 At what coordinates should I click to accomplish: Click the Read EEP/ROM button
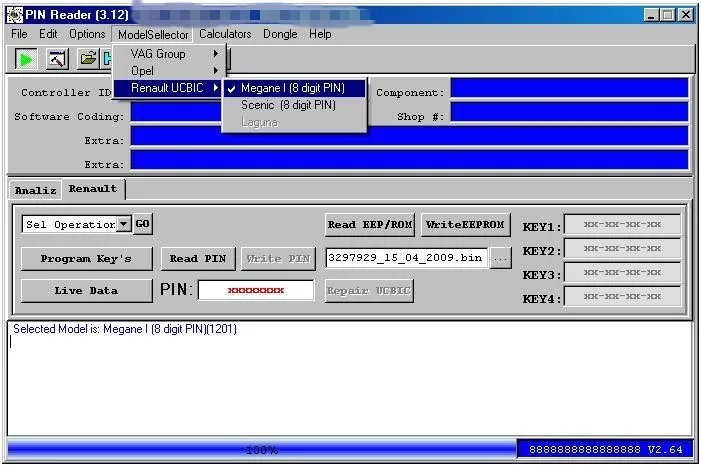click(x=370, y=225)
